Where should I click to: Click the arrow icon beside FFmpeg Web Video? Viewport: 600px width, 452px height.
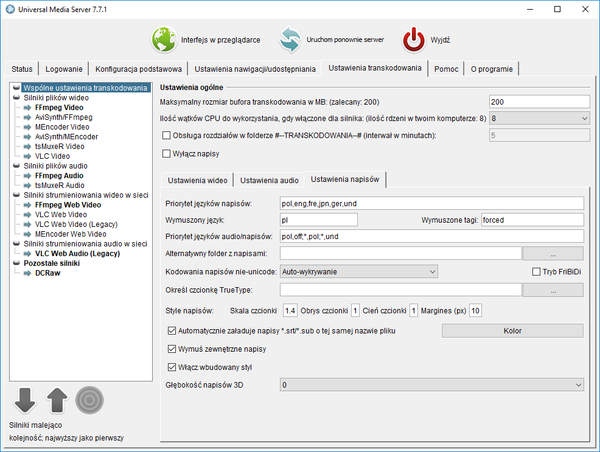pos(27,205)
